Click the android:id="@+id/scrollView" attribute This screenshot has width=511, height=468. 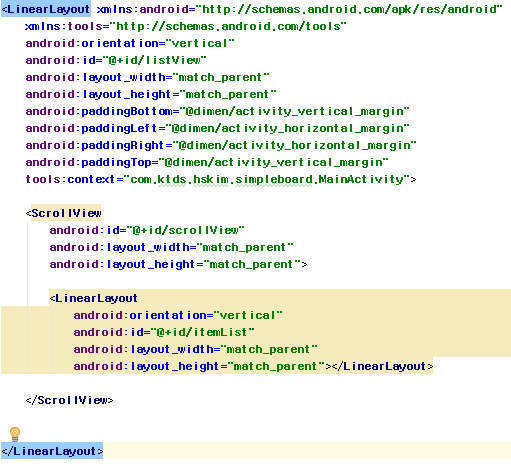point(147,230)
